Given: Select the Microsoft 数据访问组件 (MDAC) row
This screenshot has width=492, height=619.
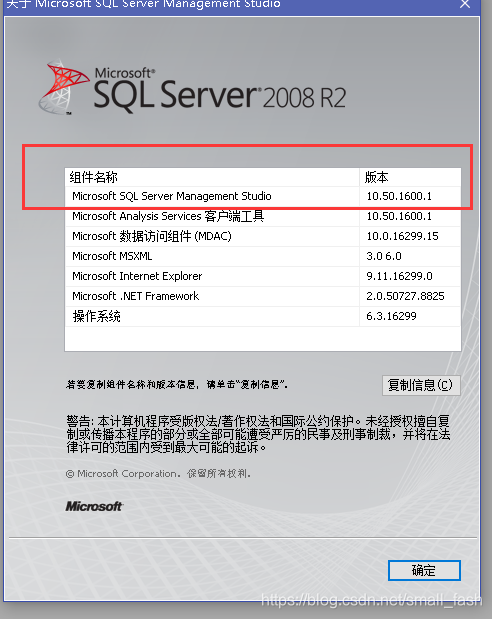Looking at the screenshot, I should point(263,236).
